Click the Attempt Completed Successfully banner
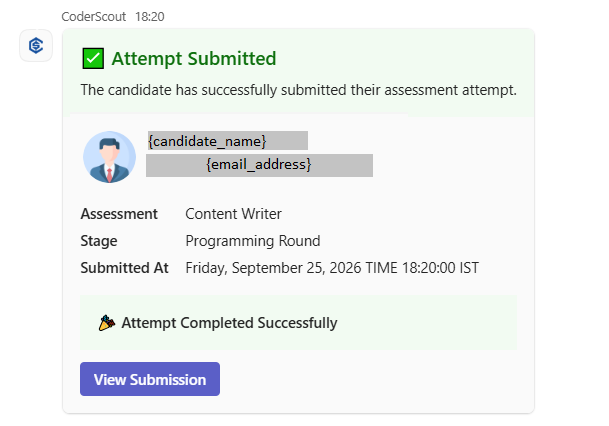 (x=298, y=323)
